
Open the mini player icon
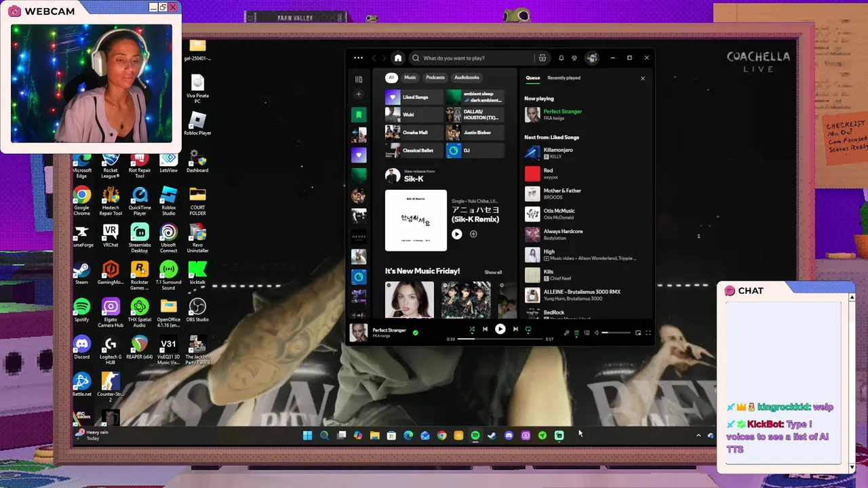638,333
